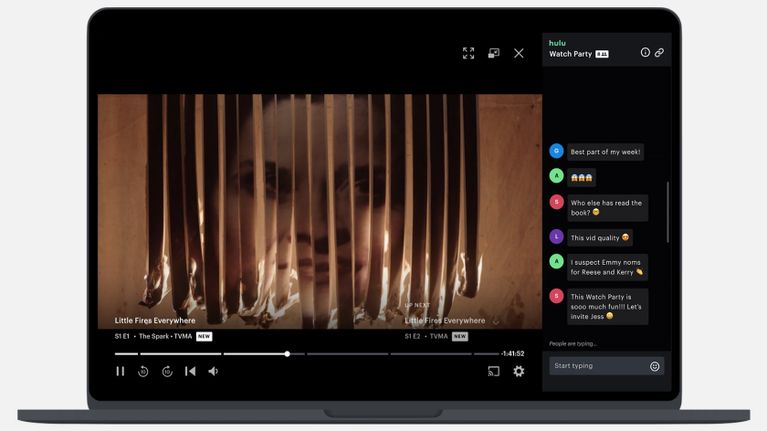Image resolution: width=767 pixels, height=431 pixels.
Task: Click the 'Best part of my week!' message
Action: (x=605, y=152)
